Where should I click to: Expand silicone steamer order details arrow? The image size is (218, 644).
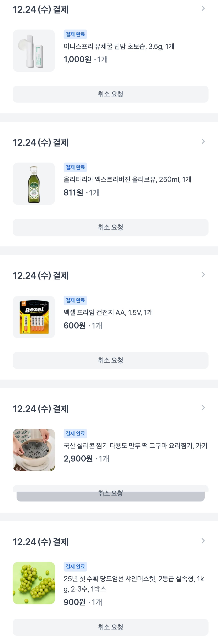203,408
